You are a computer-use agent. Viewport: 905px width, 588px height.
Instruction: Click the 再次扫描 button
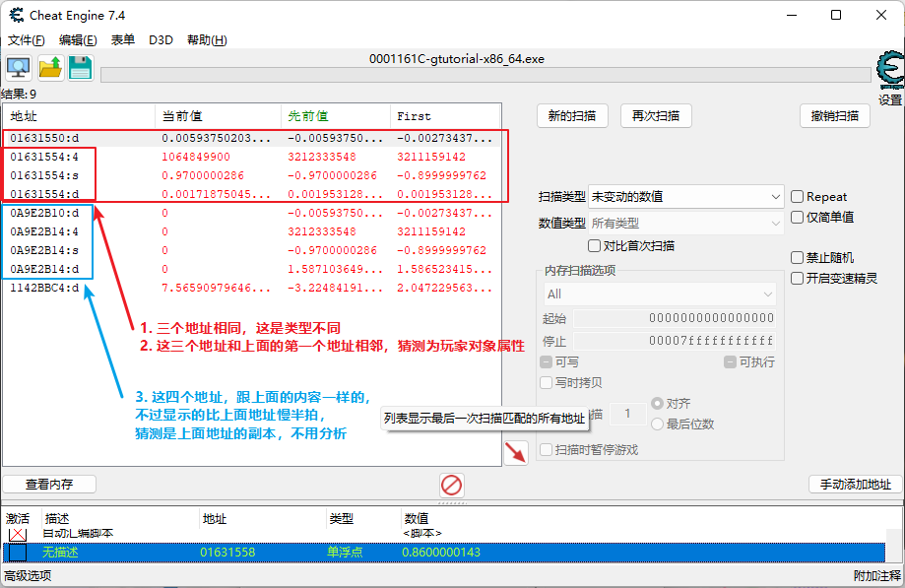(656, 116)
